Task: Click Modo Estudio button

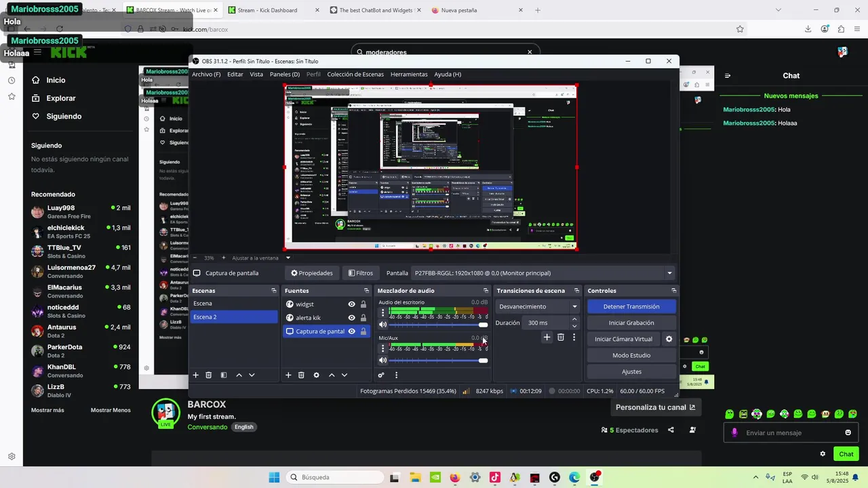Action: pos(631,355)
